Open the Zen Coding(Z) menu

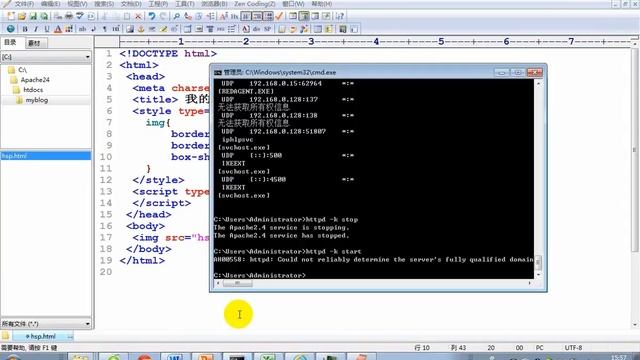255,4
